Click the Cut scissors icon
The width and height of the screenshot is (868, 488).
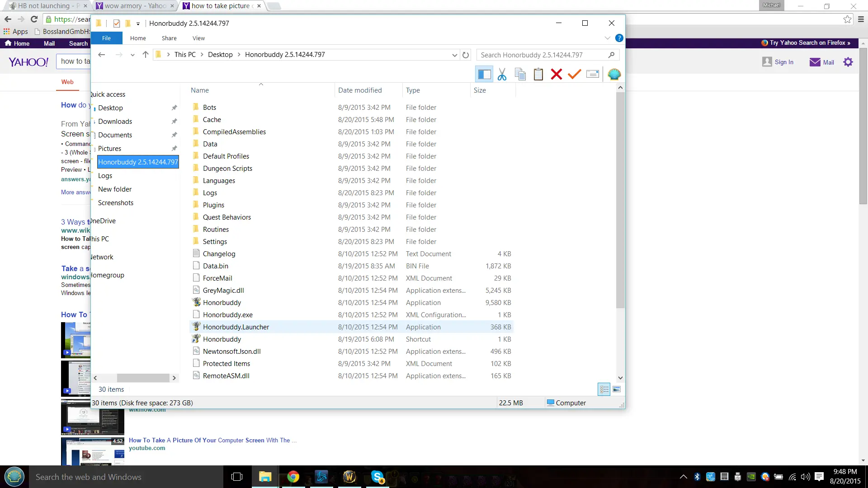point(502,74)
